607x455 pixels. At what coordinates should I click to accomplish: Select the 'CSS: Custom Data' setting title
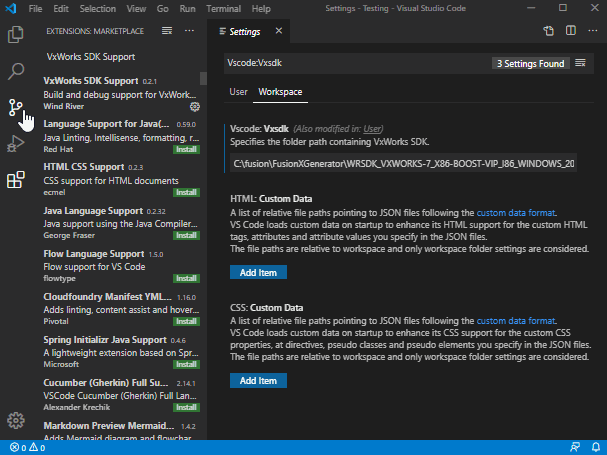pyautogui.click(x=266, y=308)
